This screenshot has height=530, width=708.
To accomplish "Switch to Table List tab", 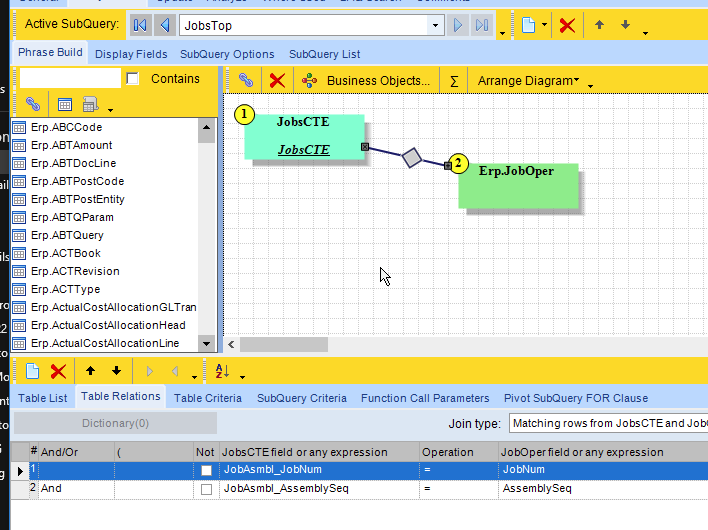I will [42, 398].
